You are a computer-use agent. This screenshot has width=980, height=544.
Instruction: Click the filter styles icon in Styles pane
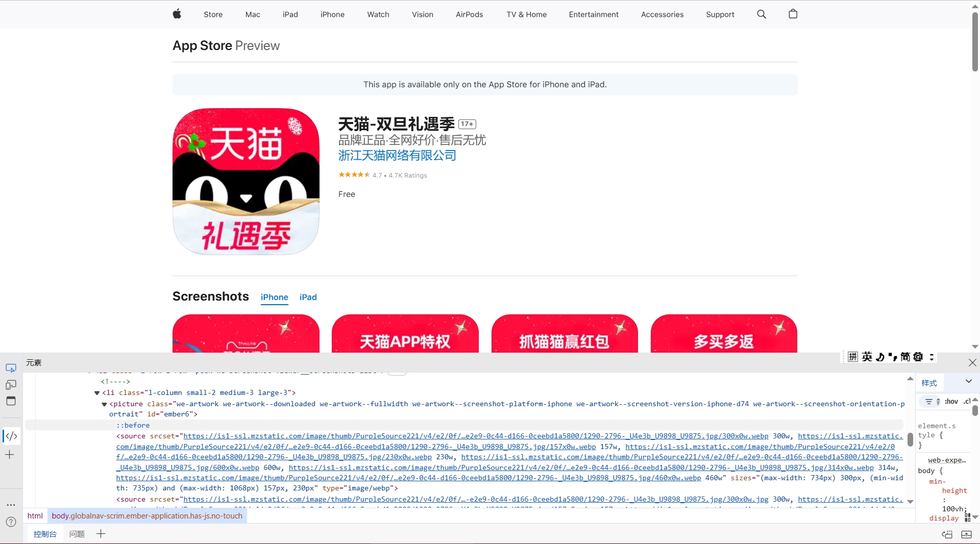pos(928,402)
